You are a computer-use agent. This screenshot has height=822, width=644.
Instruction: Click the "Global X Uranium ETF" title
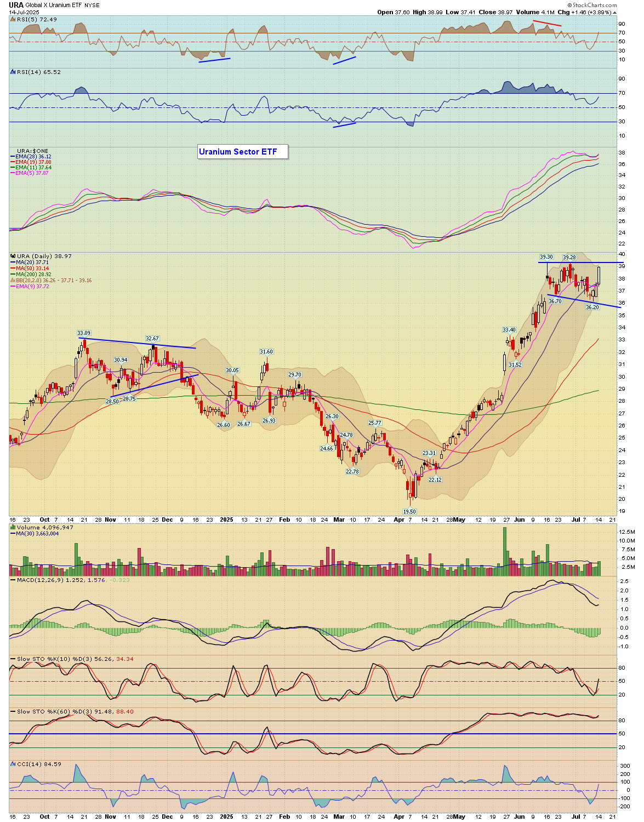click(x=54, y=5)
